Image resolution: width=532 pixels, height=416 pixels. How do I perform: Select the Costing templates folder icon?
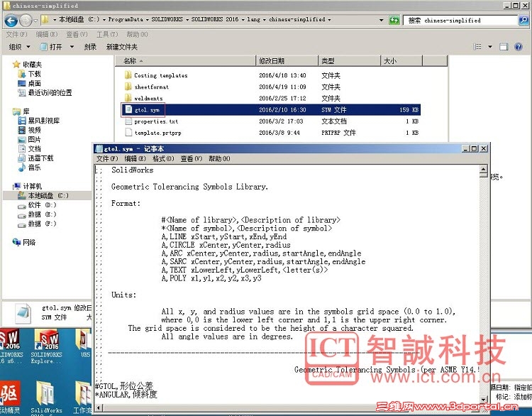click(x=128, y=75)
